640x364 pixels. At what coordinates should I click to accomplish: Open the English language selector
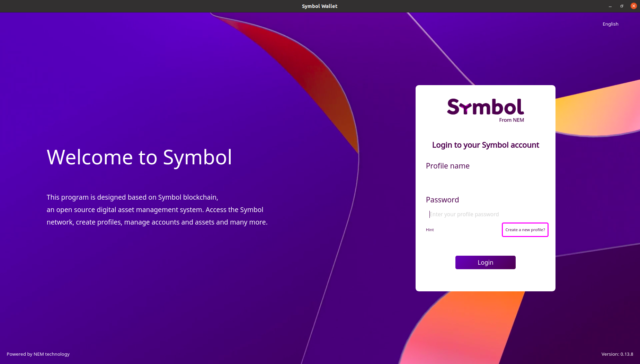[610, 24]
